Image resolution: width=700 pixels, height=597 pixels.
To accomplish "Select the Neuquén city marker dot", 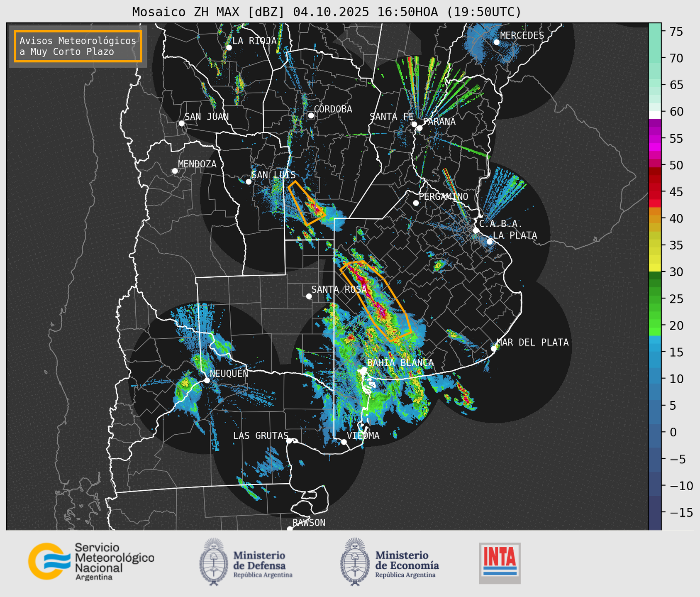I will (x=207, y=380).
